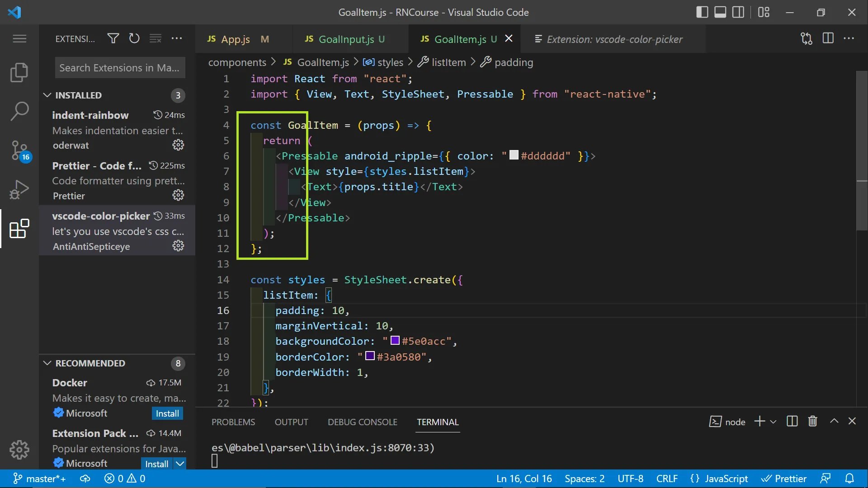Click the filter extensions funnel icon
The width and height of the screenshot is (868, 488).
[x=113, y=39]
